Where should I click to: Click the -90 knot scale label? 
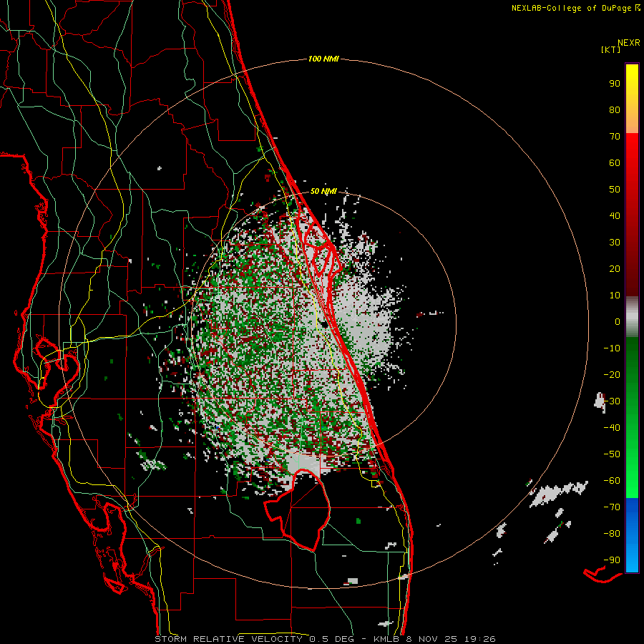612,560
